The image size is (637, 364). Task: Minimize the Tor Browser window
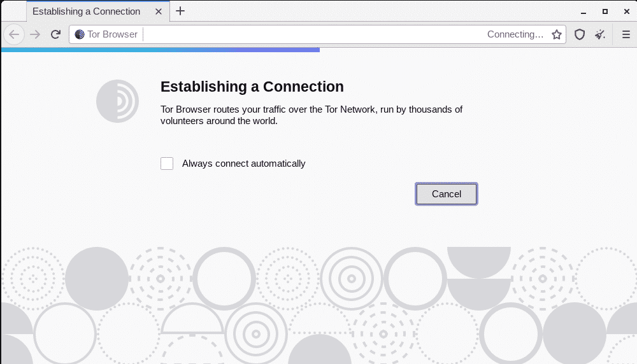point(583,11)
